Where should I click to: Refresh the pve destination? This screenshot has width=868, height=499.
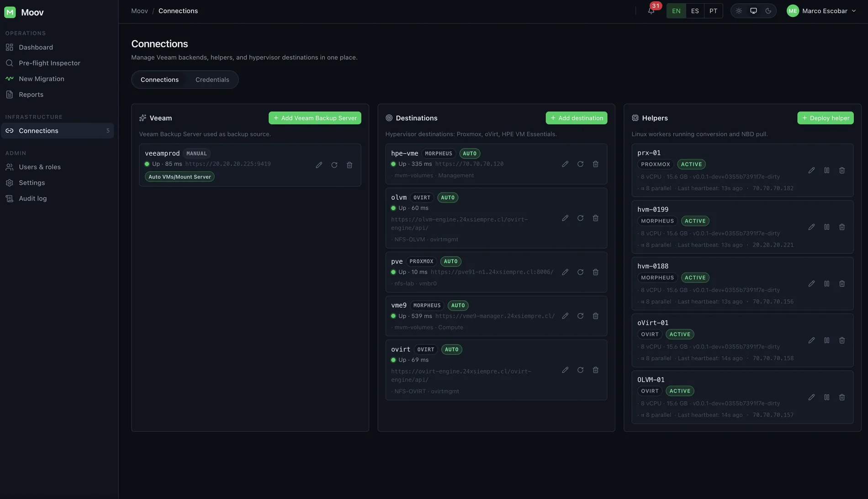(x=580, y=272)
